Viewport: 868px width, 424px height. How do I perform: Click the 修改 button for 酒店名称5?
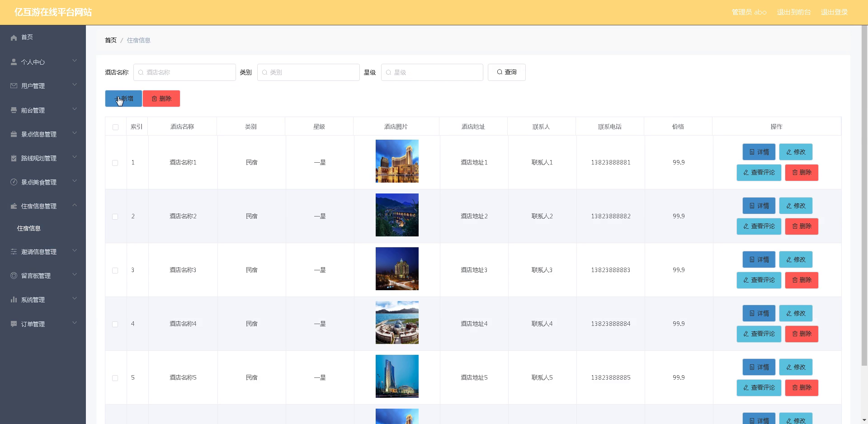pyautogui.click(x=796, y=367)
